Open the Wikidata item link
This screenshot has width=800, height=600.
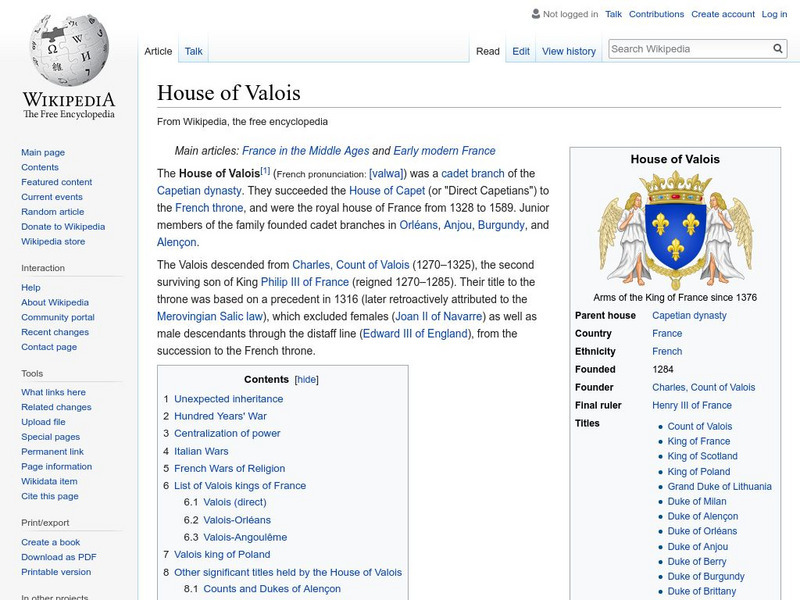pos(49,481)
